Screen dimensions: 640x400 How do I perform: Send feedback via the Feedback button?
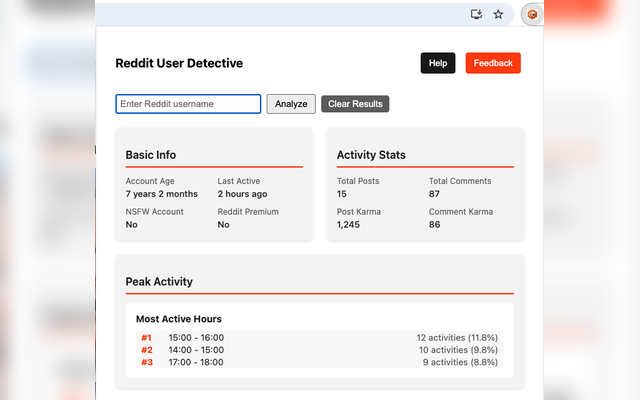pyautogui.click(x=493, y=63)
